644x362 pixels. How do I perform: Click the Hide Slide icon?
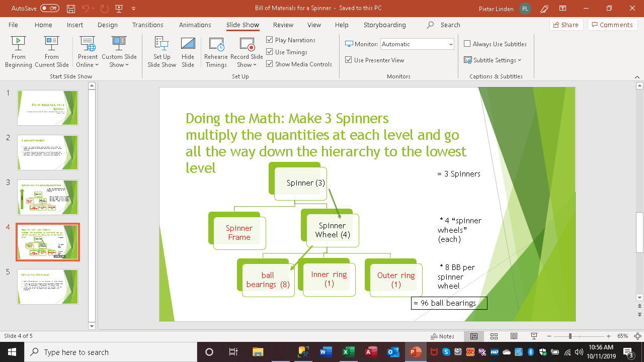click(x=188, y=52)
